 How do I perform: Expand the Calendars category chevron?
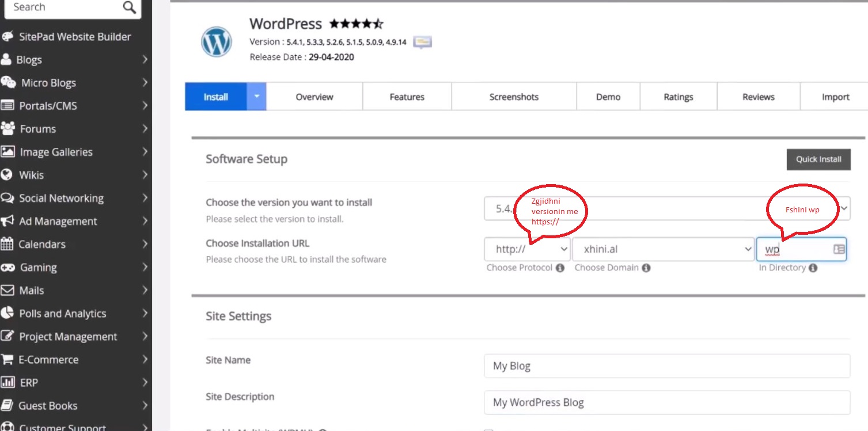click(145, 243)
